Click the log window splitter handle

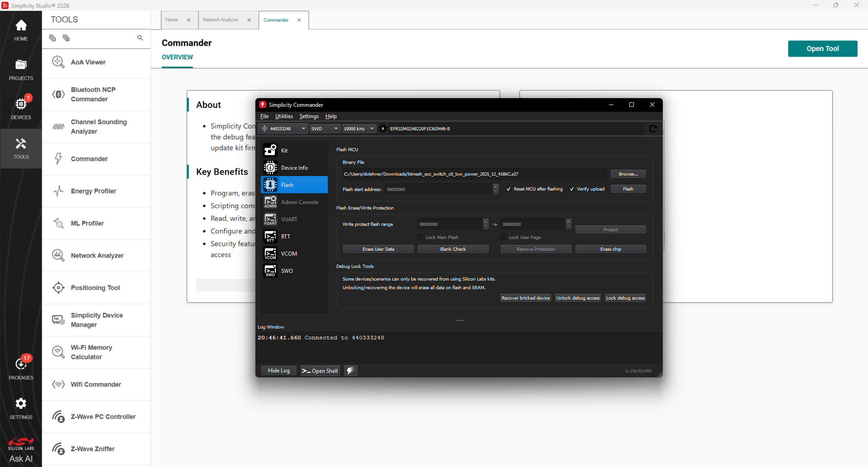point(460,320)
